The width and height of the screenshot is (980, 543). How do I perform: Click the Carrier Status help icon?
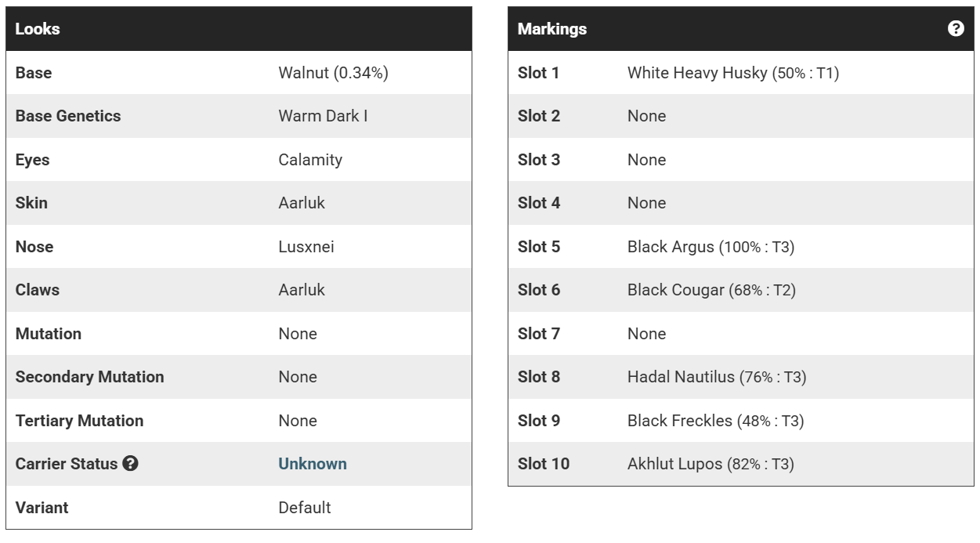(x=131, y=464)
